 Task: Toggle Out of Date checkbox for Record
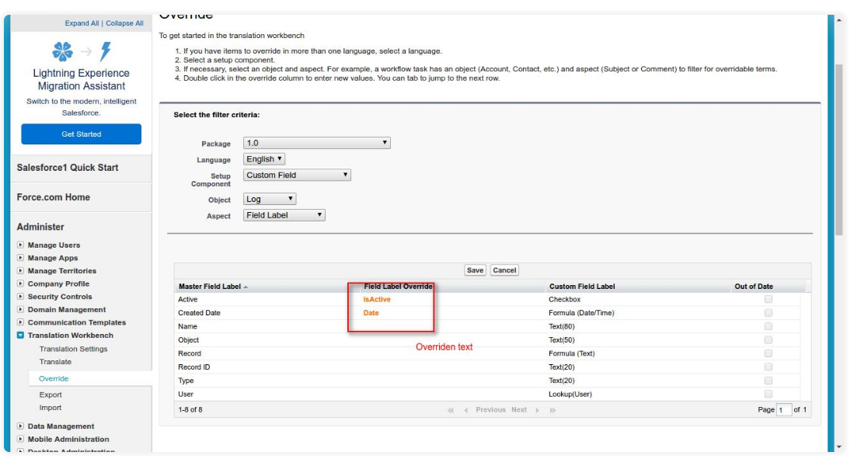[x=769, y=353]
